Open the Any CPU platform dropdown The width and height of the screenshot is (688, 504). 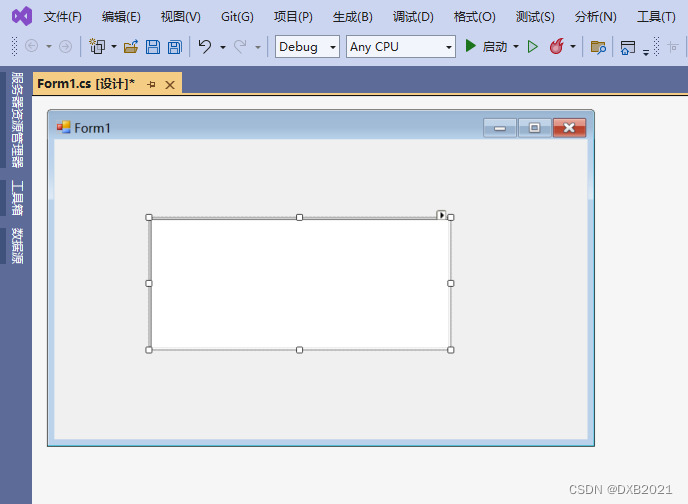pyautogui.click(x=401, y=46)
